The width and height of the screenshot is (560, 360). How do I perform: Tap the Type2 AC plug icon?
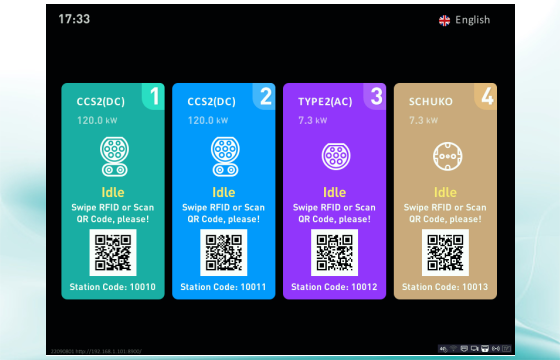pos(336,156)
